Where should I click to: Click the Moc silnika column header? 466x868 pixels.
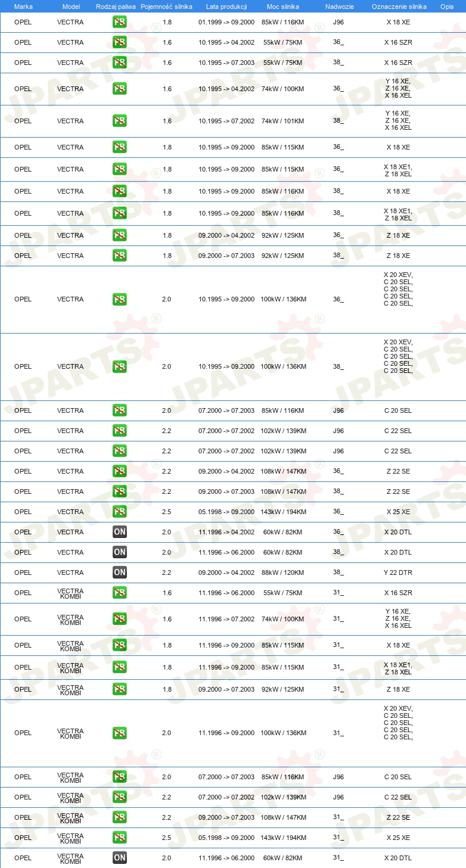(283, 7)
